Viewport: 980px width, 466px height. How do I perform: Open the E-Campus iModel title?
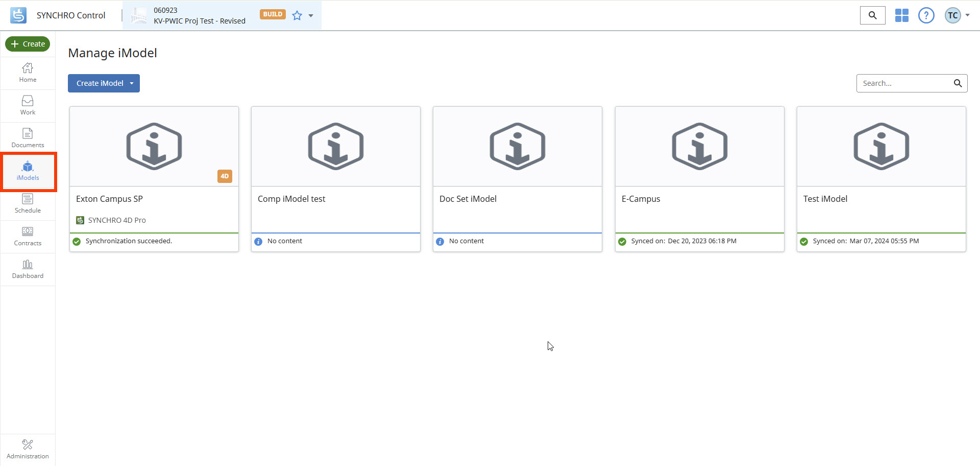641,199
